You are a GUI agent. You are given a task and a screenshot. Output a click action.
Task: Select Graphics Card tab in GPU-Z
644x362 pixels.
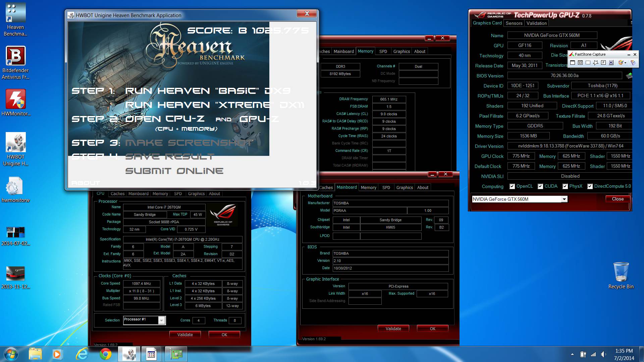(x=487, y=23)
